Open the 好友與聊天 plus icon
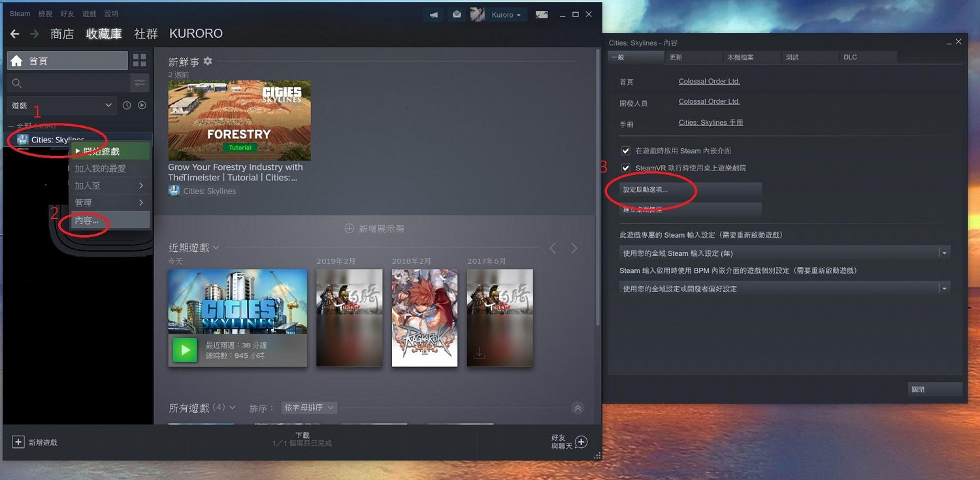The width and height of the screenshot is (980, 480). pyautogui.click(x=581, y=442)
